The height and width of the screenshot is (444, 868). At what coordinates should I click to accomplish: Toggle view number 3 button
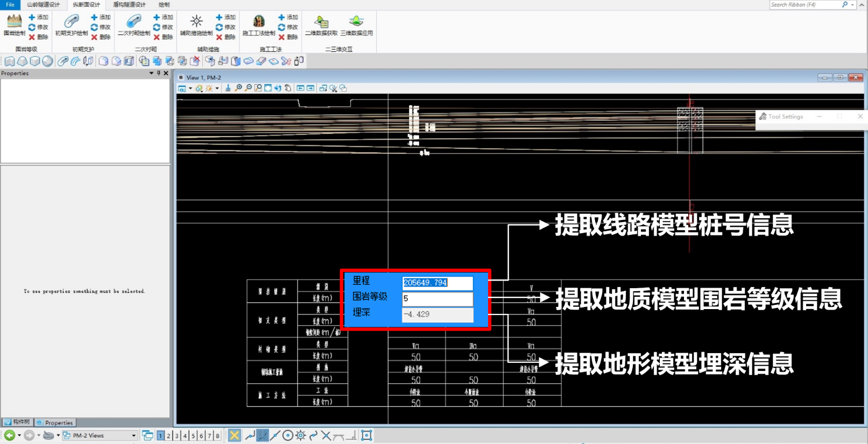coord(177,436)
